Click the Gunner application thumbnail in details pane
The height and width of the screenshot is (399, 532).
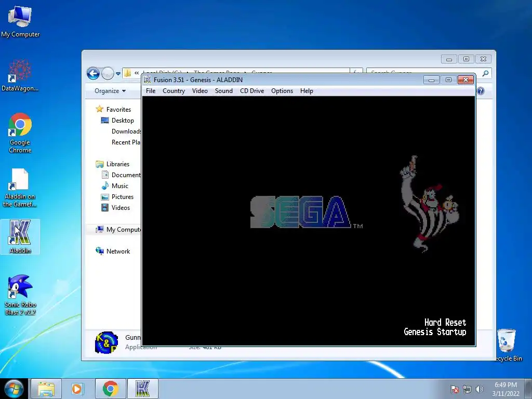pyautogui.click(x=107, y=342)
